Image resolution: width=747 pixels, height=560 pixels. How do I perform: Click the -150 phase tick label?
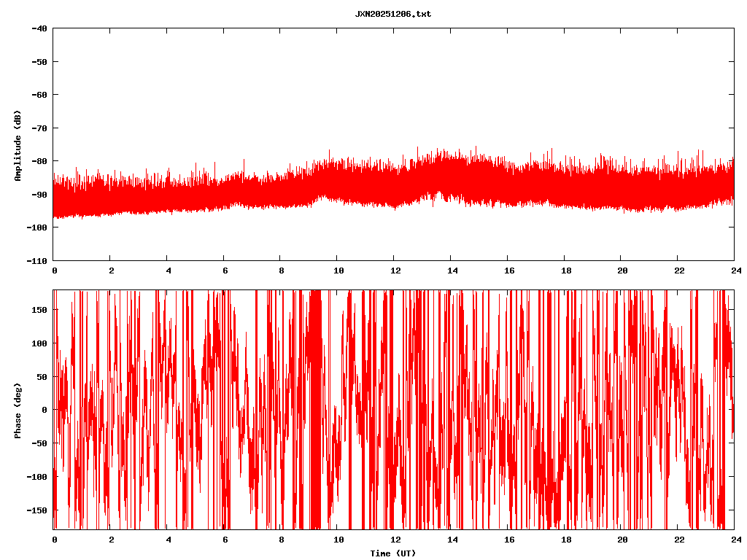pos(37,510)
